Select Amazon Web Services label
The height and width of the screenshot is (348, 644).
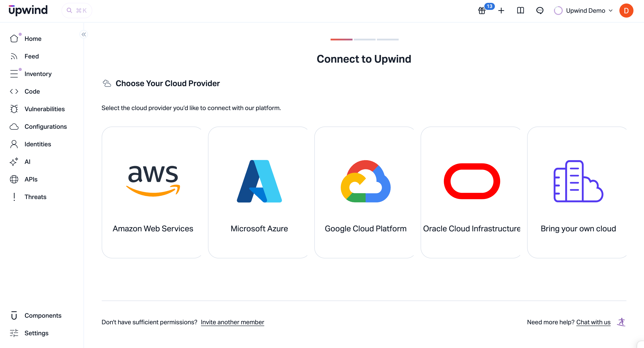153,228
